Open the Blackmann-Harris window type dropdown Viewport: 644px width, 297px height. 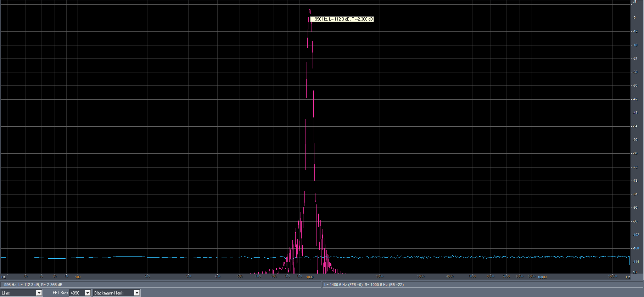click(x=116, y=293)
